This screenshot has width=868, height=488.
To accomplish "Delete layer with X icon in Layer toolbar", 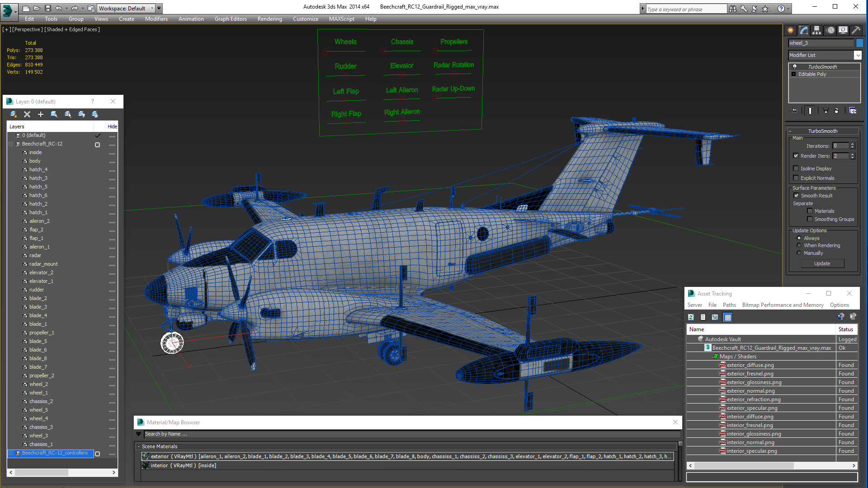I will click(27, 114).
